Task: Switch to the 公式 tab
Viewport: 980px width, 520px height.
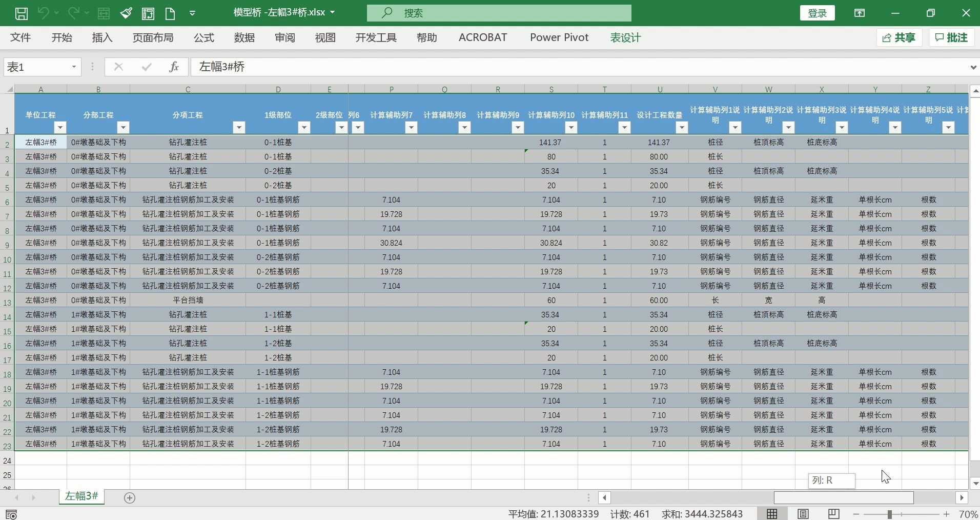Action: [204, 37]
